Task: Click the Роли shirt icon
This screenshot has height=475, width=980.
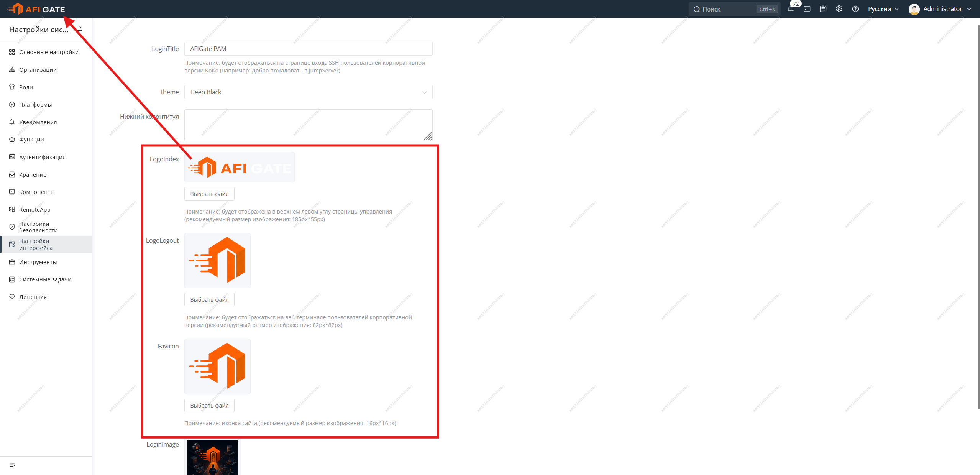Action: click(x=12, y=87)
